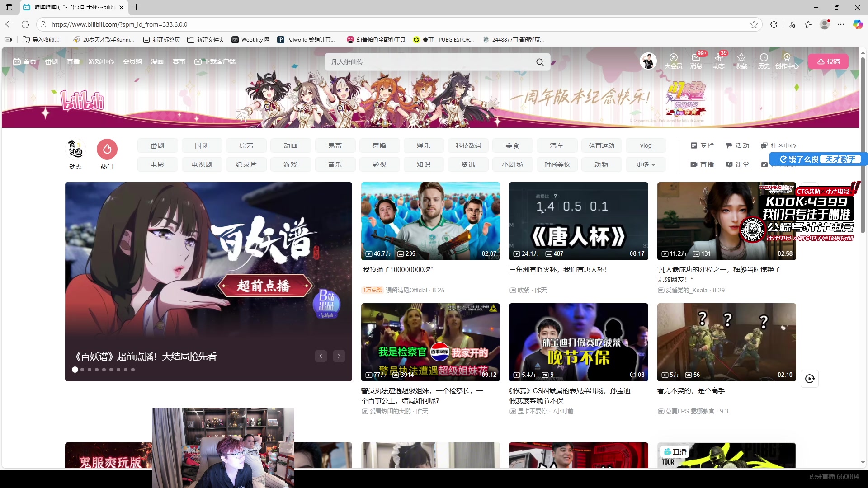The height and width of the screenshot is (488, 868).
Task: Show the next carousel slide
Action: 339,356
